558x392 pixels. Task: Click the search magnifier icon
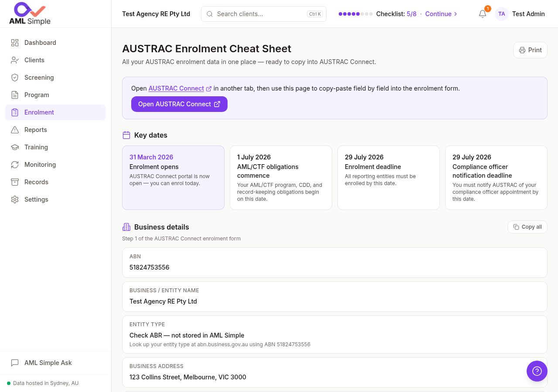tap(210, 14)
